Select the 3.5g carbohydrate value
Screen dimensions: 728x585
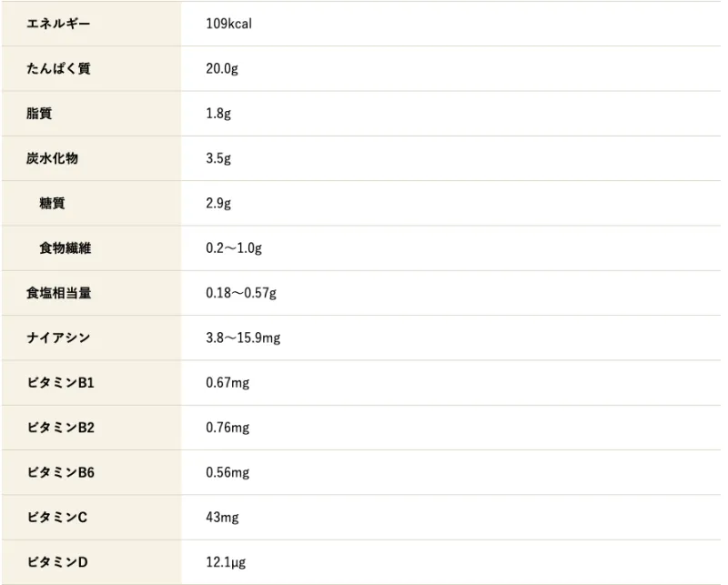pyautogui.click(x=218, y=158)
